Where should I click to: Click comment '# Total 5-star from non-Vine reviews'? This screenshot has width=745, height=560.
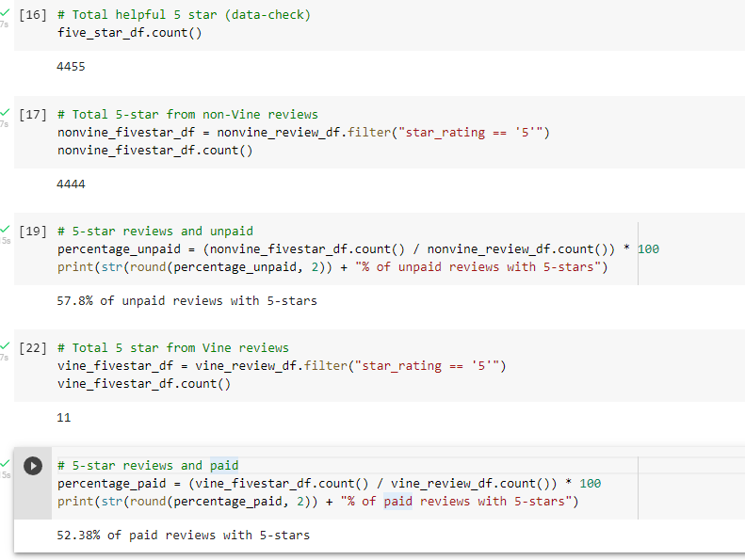[187, 115]
